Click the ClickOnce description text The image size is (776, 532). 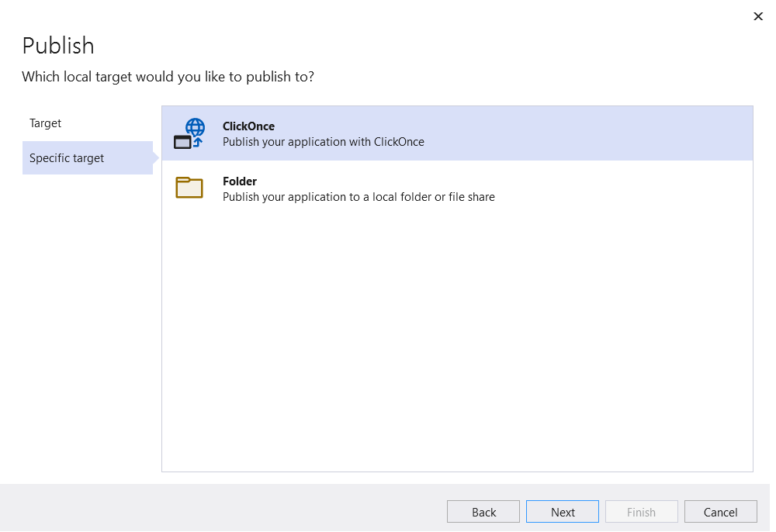(323, 142)
